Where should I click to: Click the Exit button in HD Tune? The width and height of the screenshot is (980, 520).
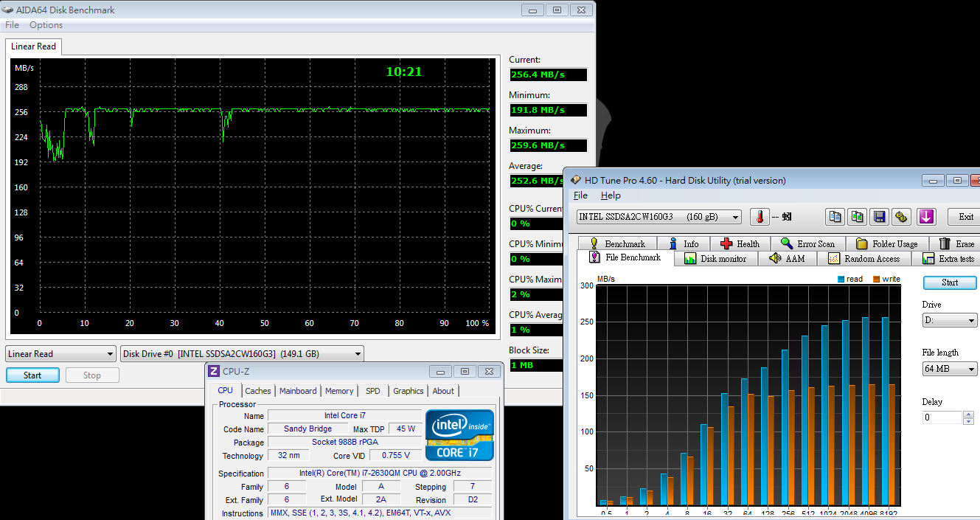(965, 217)
